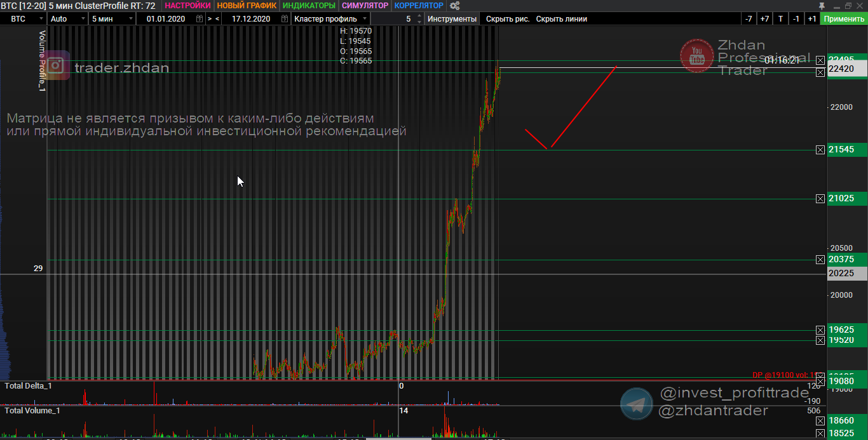The image size is (868, 440).
Task: Toggle Скрыть линии to hide lines
Action: coord(561,19)
